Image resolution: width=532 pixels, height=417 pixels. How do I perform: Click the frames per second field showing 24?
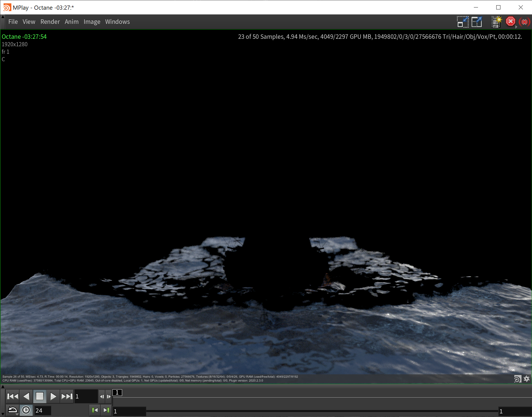click(x=42, y=410)
